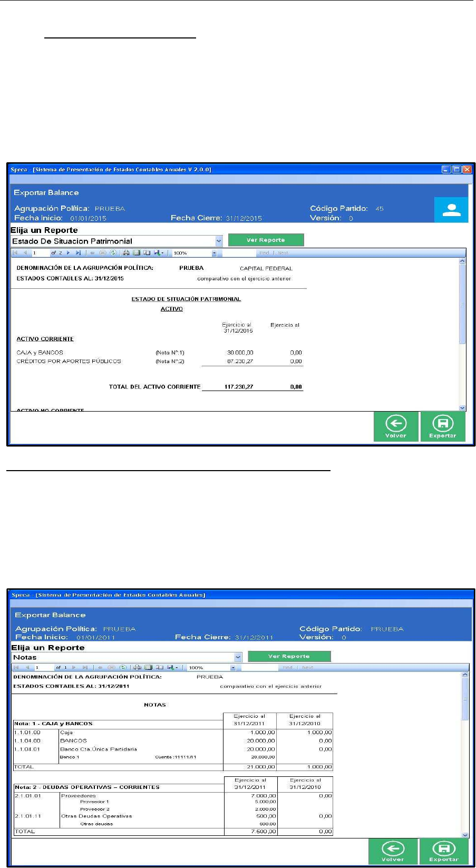This screenshot has height=868, width=476.
Task: Toggle print layout in Estado Patrimonial toolbar
Action: coord(137,253)
